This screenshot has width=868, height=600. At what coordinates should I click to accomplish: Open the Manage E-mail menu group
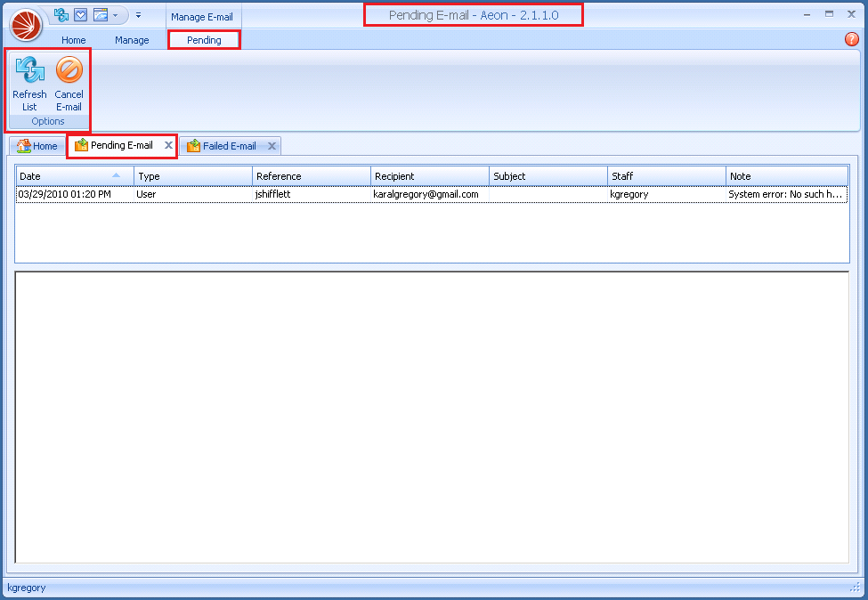point(203,16)
